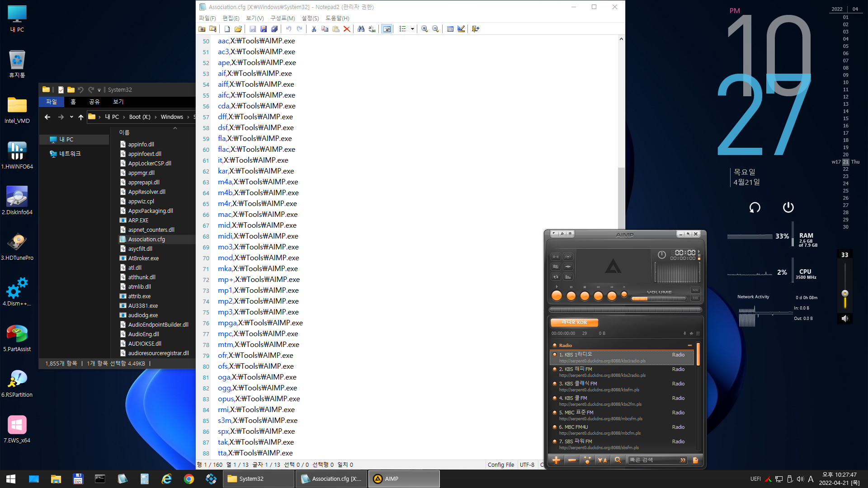Click the Chrome icon on the taskbar
Image resolution: width=868 pixels, height=488 pixels.
tap(189, 479)
